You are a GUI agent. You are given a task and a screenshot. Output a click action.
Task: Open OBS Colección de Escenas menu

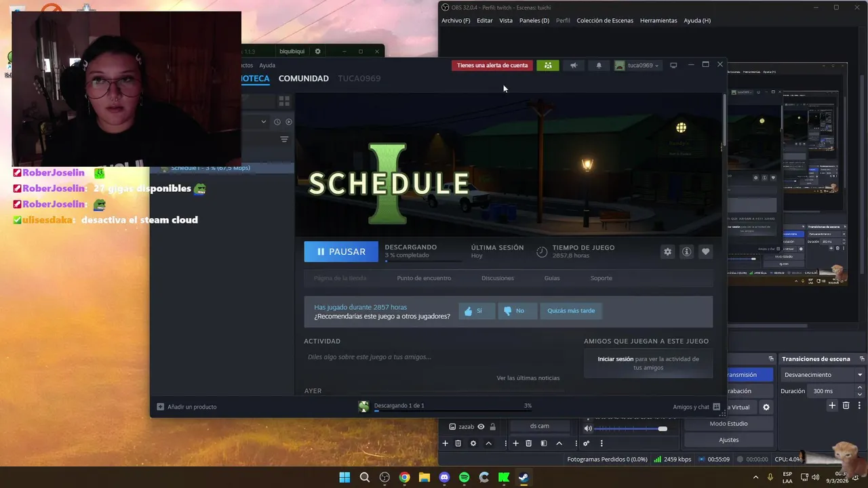pos(605,20)
